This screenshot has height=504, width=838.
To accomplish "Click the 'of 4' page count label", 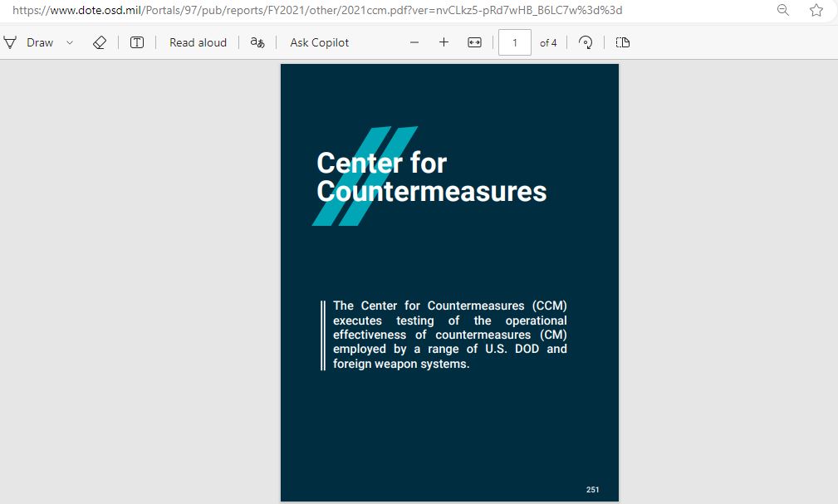I will pos(548,42).
